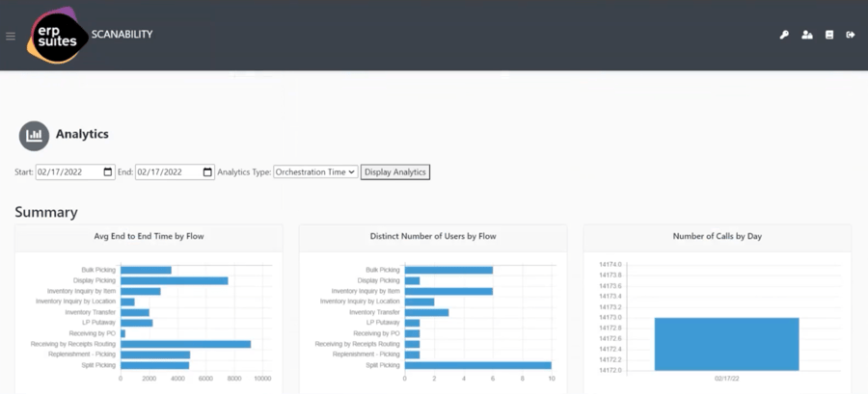Select the Receiving by Receipts Routing time bar
The height and width of the screenshot is (394, 868).
(185, 344)
